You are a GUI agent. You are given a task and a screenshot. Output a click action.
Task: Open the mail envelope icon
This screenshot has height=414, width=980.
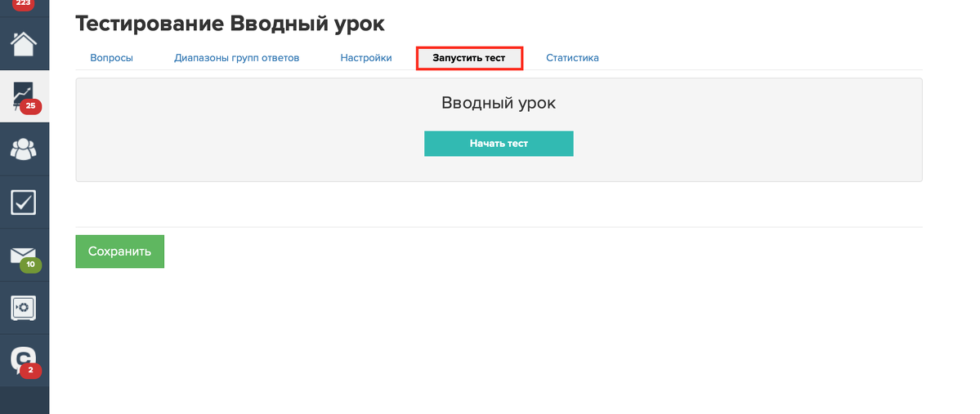(x=23, y=254)
